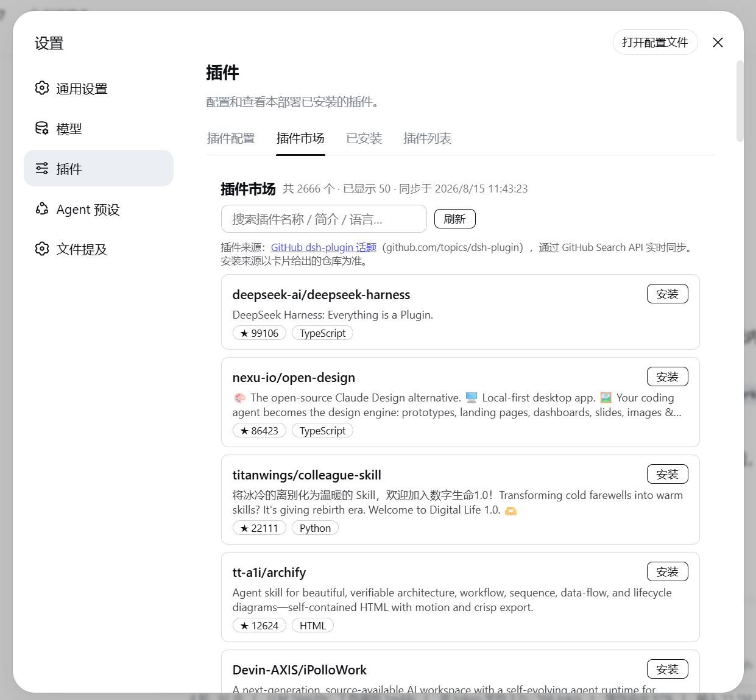
Task: Click the palette emoji in open-design description
Action: pyautogui.click(x=239, y=398)
